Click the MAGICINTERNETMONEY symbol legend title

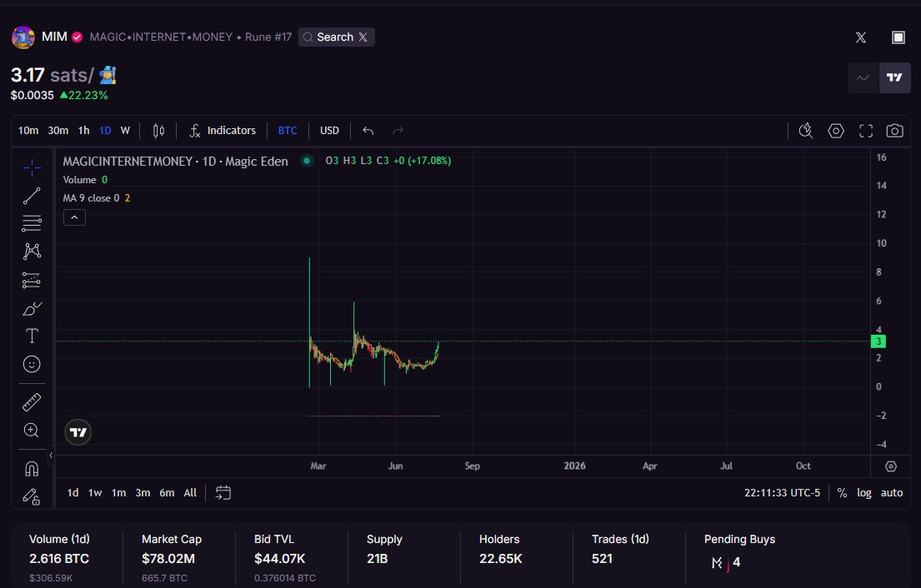coord(176,162)
